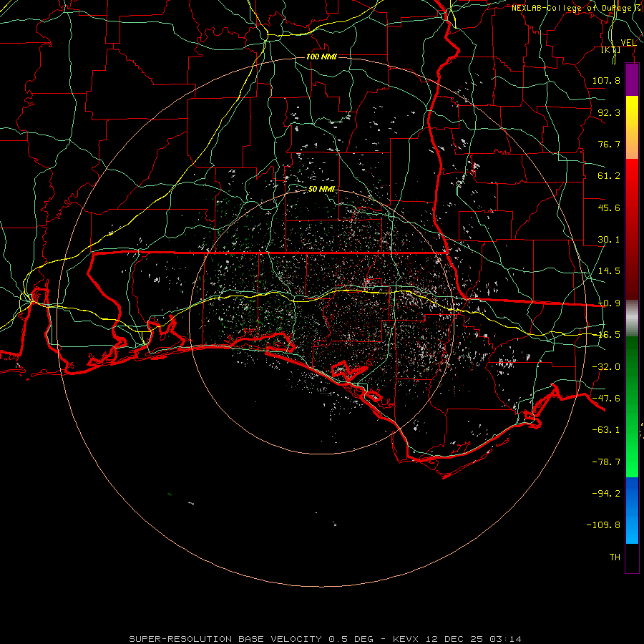Screen dimensions: 644x644
Task: Click the TH legend label
Action: click(x=615, y=557)
